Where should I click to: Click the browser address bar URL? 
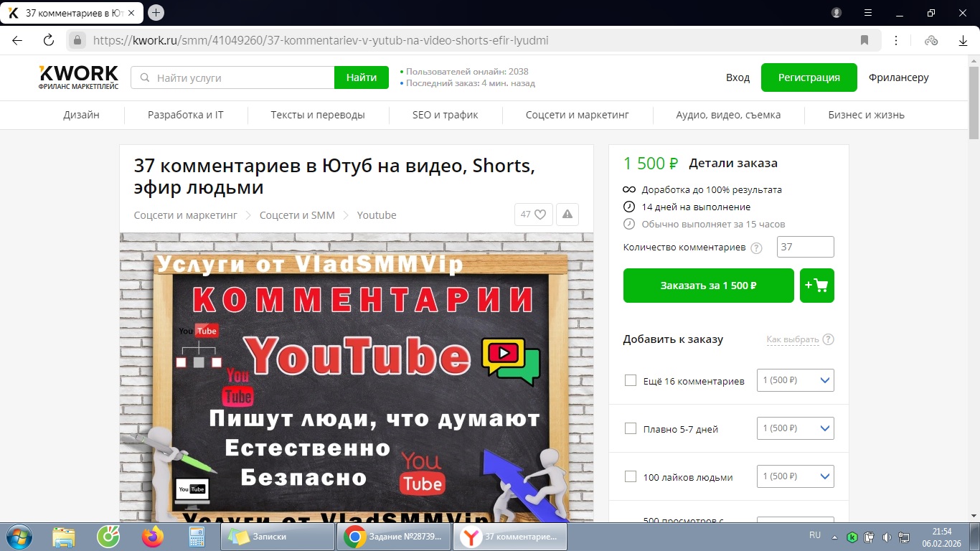click(x=321, y=40)
